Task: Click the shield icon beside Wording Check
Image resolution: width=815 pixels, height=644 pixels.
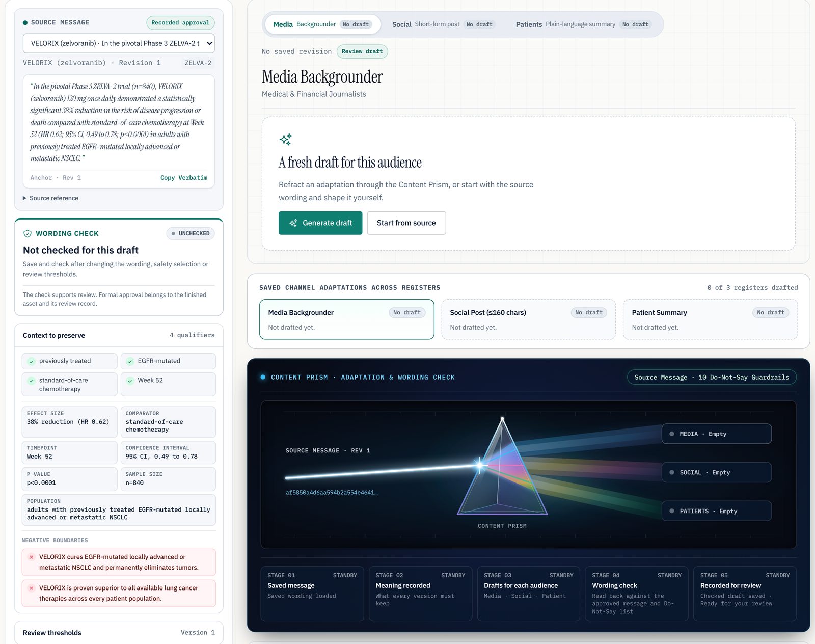Action: [x=28, y=233]
